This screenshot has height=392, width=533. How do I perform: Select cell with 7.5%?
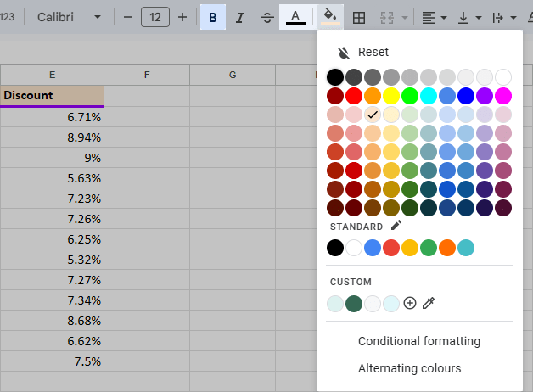pyautogui.click(x=52, y=361)
